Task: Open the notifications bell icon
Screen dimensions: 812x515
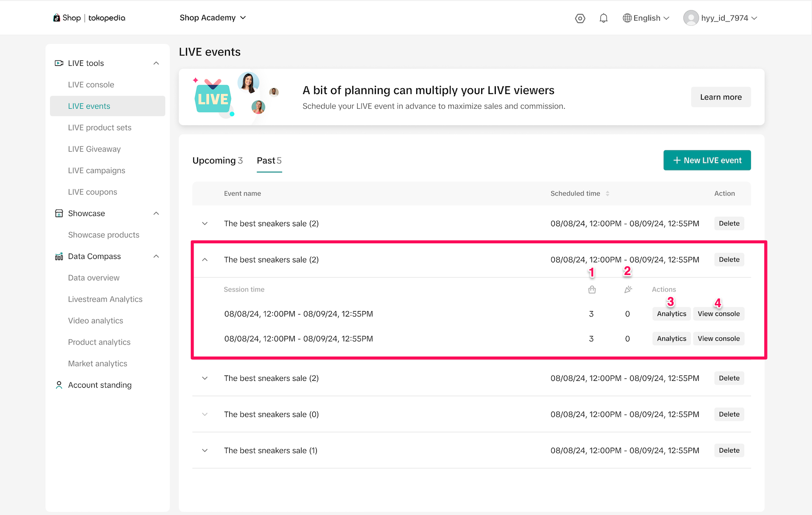Action: pyautogui.click(x=604, y=18)
